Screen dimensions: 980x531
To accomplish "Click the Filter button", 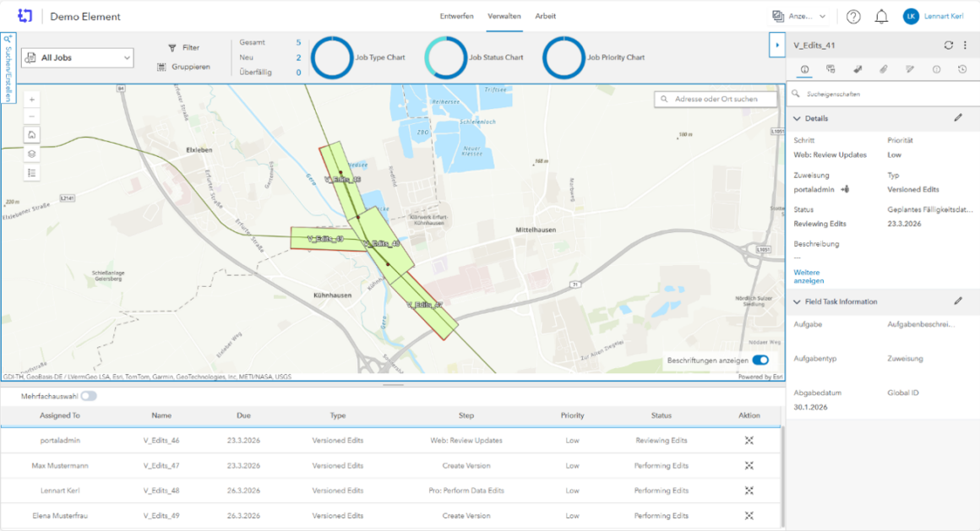I will (x=184, y=47).
